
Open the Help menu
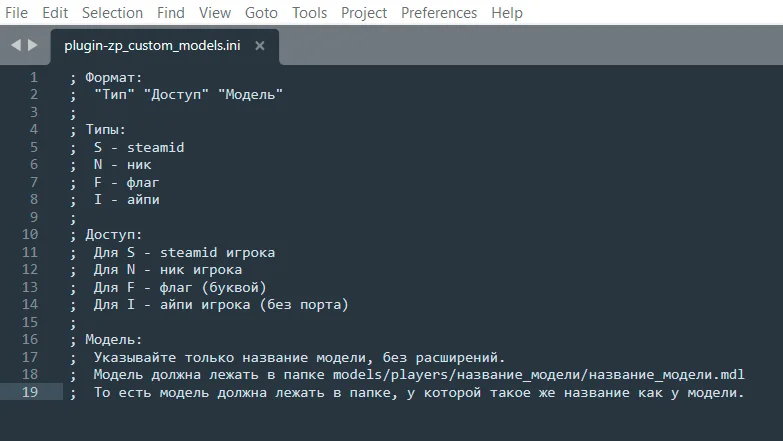507,12
